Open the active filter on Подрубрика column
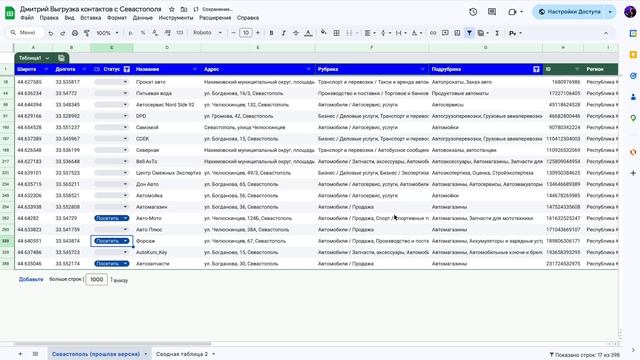This screenshot has width=640, height=360. (x=536, y=69)
